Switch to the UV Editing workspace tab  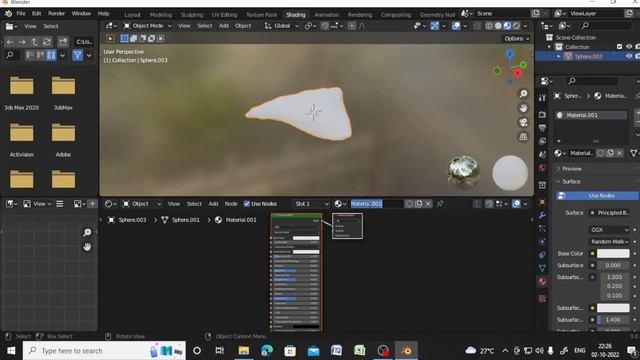point(224,15)
